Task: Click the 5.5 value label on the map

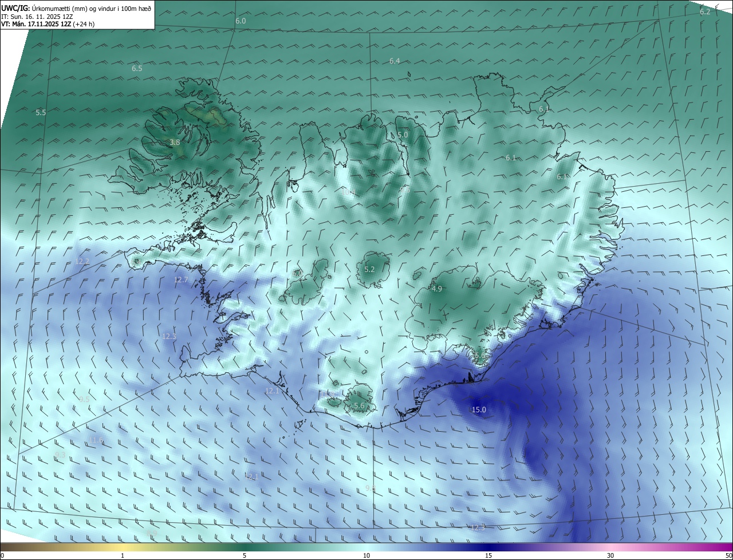Action: pos(41,113)
